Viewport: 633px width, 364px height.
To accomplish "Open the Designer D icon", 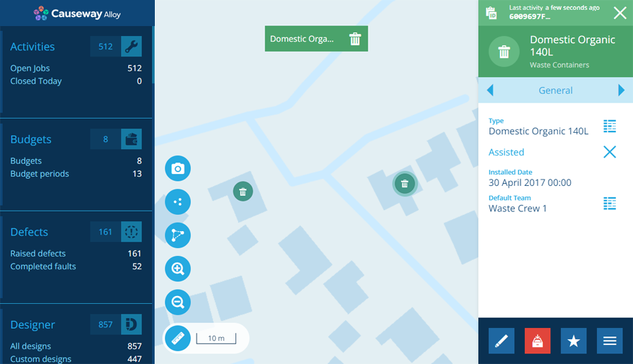I will coord(132,324).
